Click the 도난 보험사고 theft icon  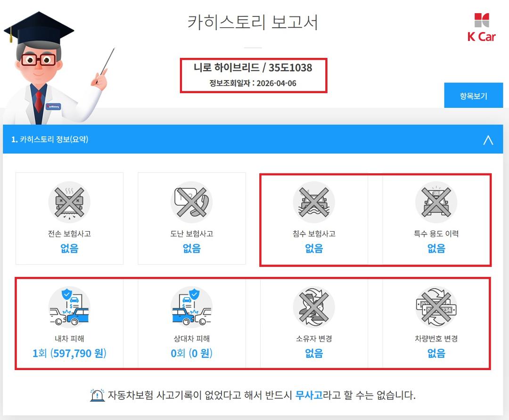191,202
